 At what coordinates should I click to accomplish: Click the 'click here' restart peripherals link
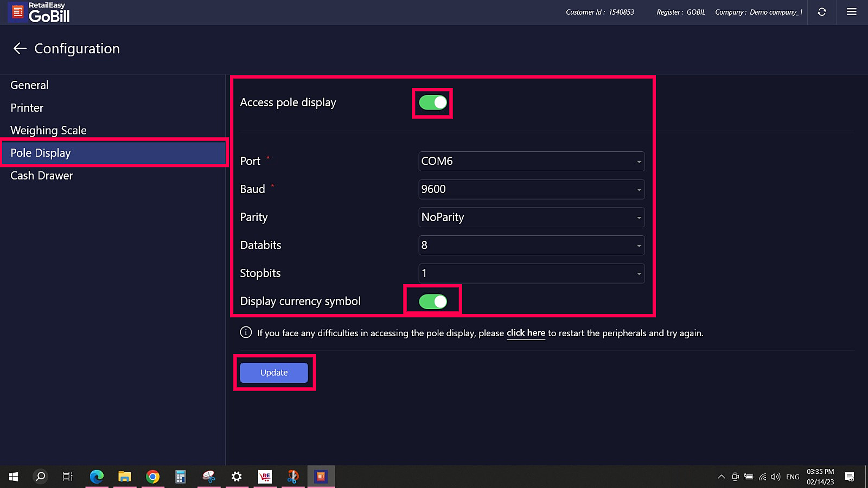click(x=526, y=333)
